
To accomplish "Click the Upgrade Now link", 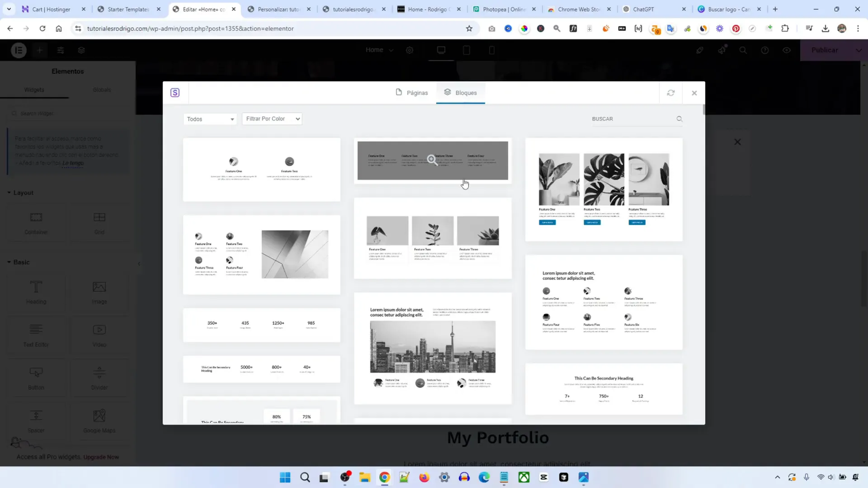I will (x=102, y=457).
